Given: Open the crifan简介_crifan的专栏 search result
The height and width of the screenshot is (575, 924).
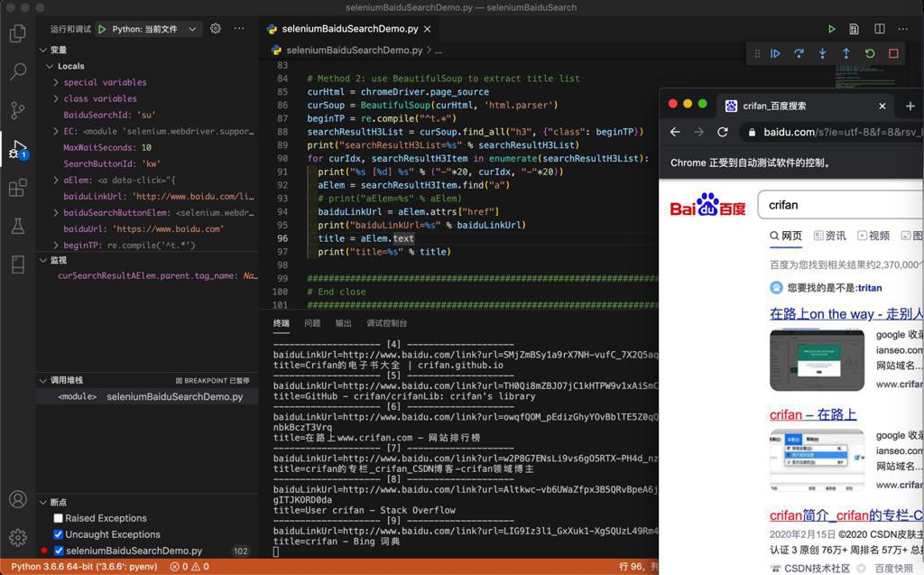Looking at the screenshot, I should [846, 515].
